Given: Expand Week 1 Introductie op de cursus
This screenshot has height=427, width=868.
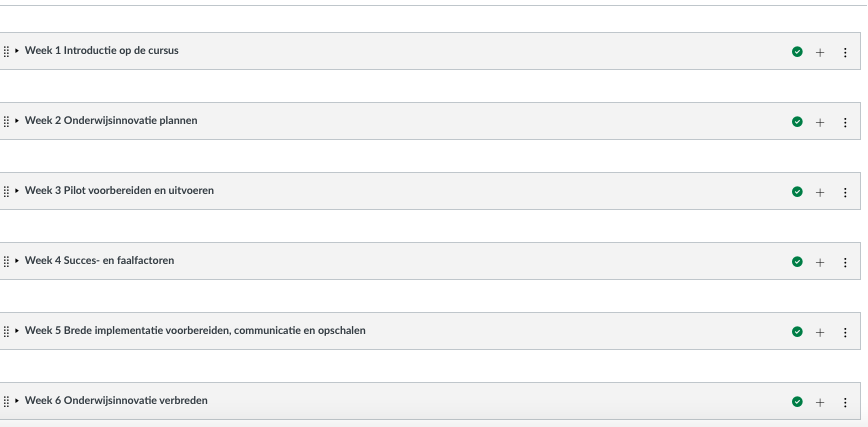Looking at the screenshot, I should pyautogui.click(x=18, y=51).
